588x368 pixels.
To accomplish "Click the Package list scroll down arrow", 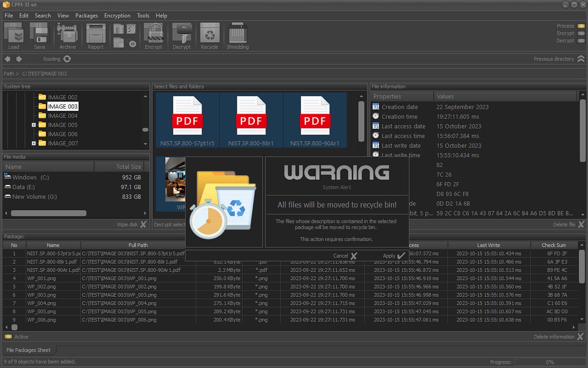I will tap(581, 319).
